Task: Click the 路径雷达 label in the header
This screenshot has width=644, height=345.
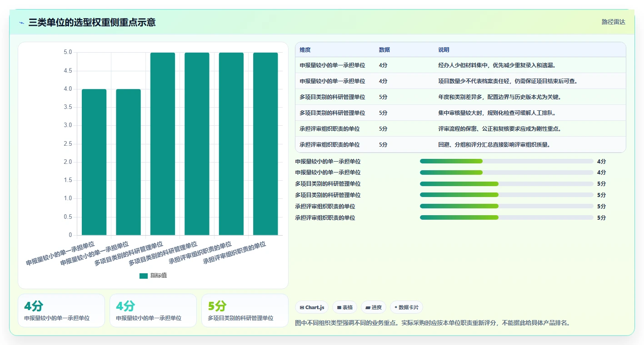Action: 614,22
